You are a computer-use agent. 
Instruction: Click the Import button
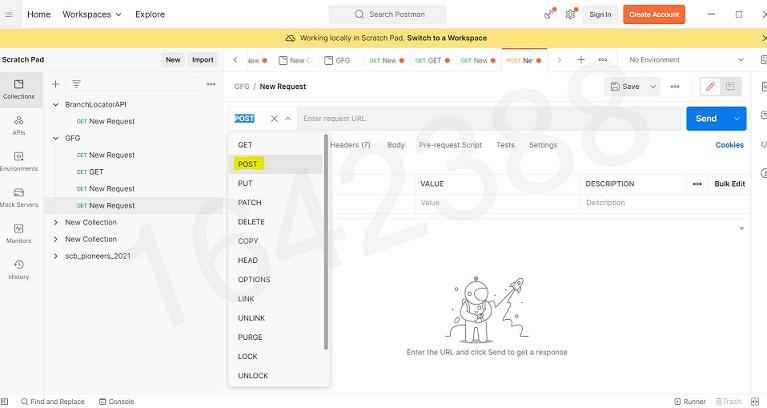(x=203, y=60)
